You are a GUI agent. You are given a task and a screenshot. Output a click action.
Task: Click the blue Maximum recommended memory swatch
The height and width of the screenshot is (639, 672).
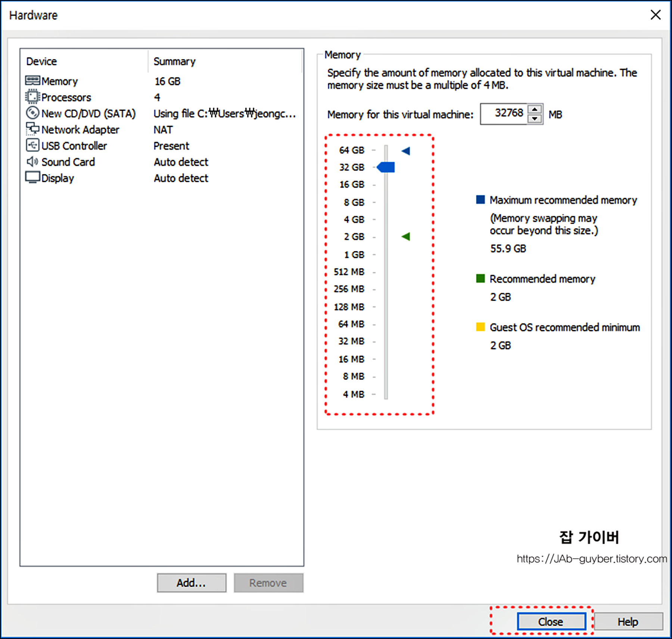[480, 199]
